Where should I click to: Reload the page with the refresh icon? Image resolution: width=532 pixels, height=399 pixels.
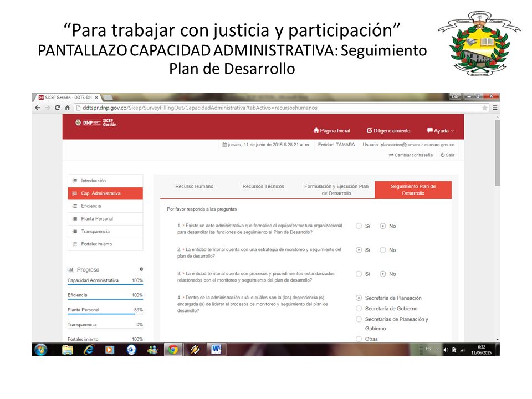point(57,108)
